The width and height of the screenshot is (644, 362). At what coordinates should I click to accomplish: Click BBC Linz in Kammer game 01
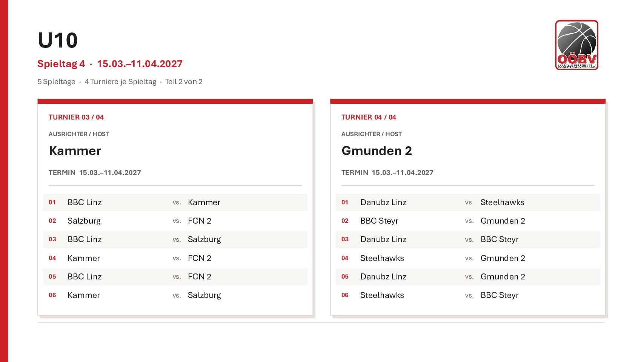click(x=85, y=202)
